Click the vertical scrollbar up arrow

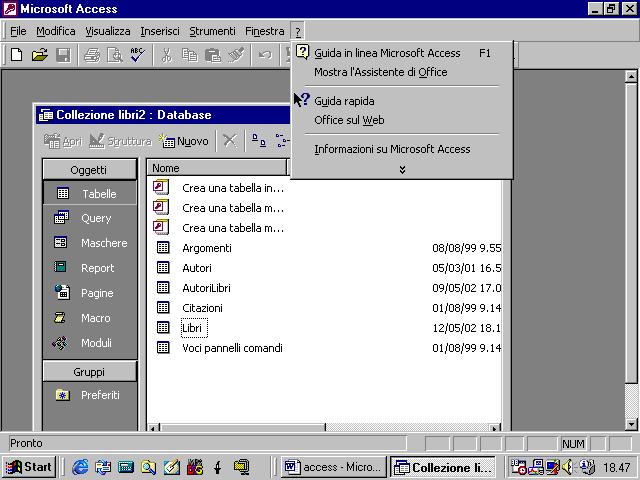pos(631,76)
